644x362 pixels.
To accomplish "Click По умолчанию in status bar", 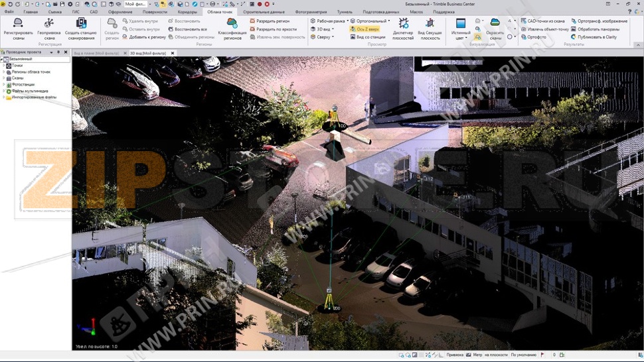I will pos(524,355).
